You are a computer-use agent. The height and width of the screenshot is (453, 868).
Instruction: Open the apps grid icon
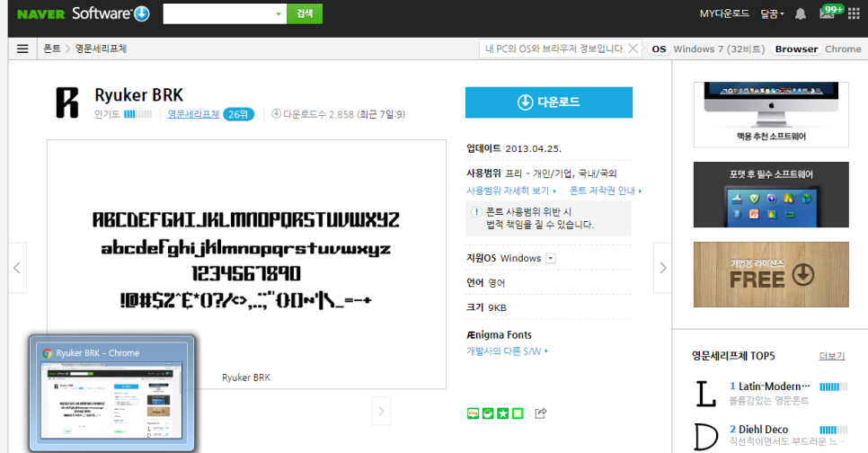pos(854,13)
